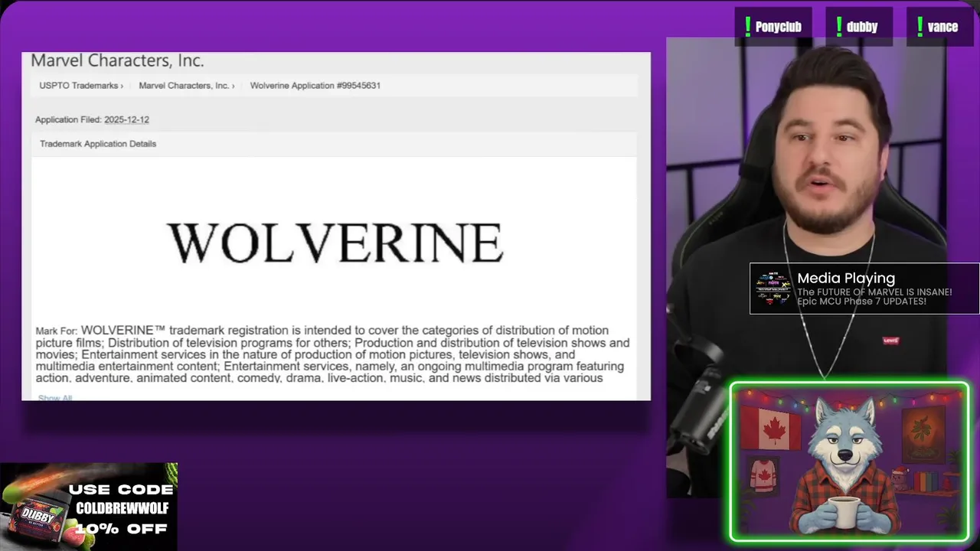Click the Mark For description paragraph

(332, 354)
